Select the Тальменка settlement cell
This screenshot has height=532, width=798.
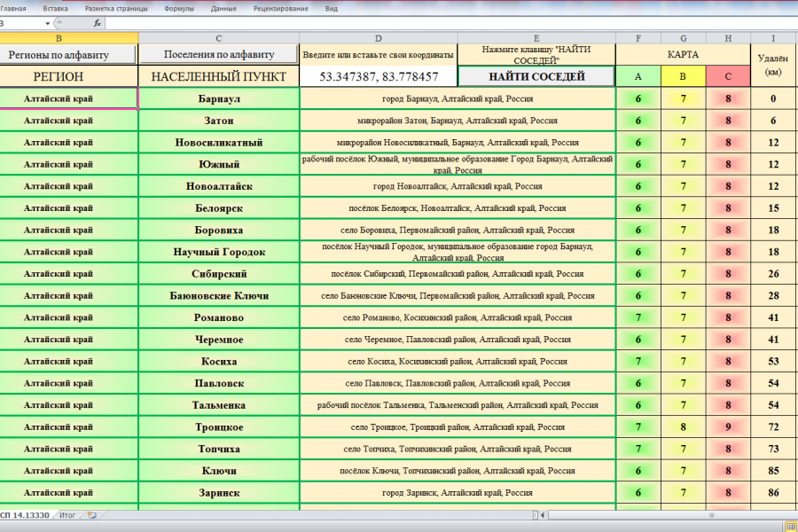click(x=219, y=405)
